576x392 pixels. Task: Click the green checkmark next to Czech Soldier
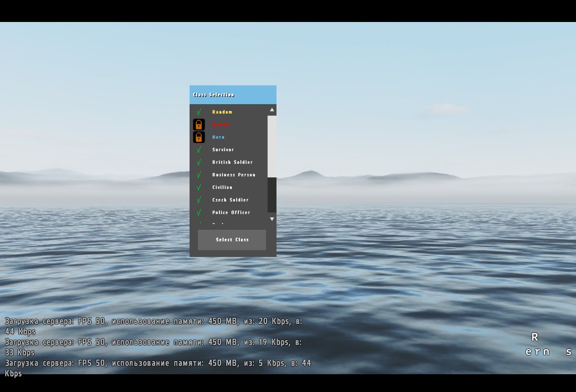(x=199, y=200)
